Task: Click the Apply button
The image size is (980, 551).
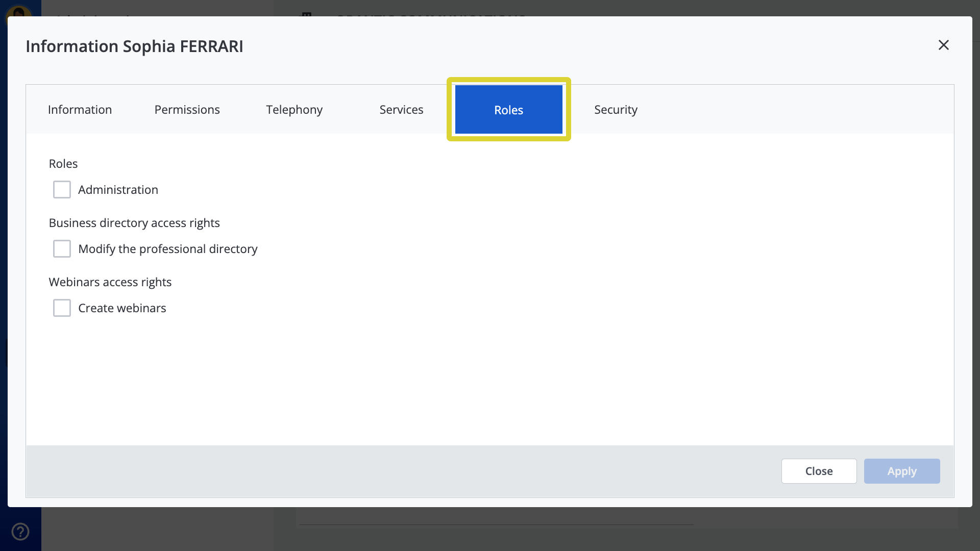Action: (x=901, y=471)
